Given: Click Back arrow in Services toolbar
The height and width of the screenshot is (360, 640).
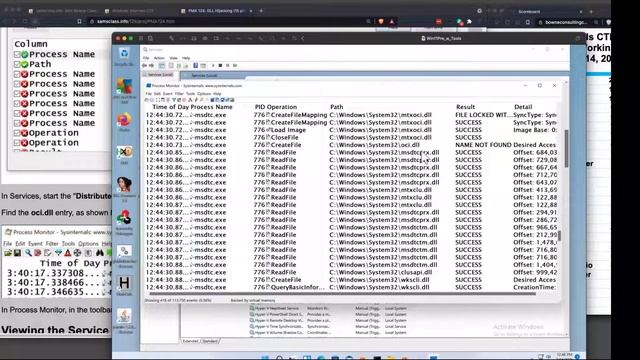Looking at the screenshot, I should point(144,65).
